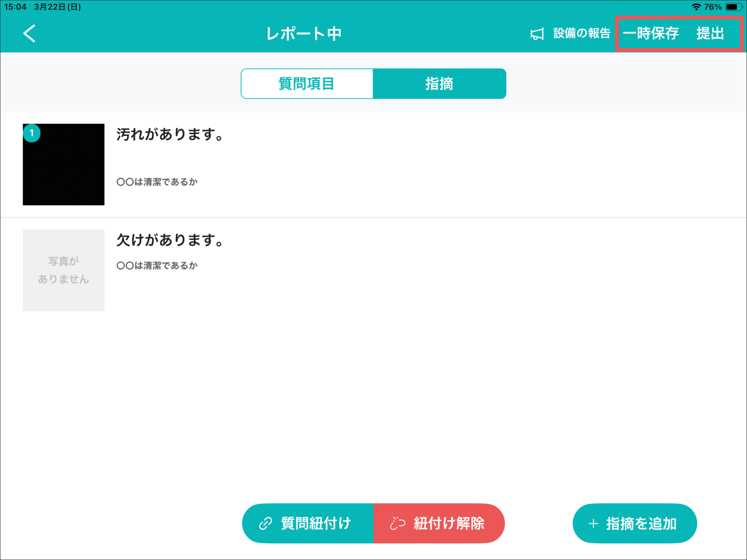Tap the battery indicator icon
The image size is (747, 560).
click(733, 7)
